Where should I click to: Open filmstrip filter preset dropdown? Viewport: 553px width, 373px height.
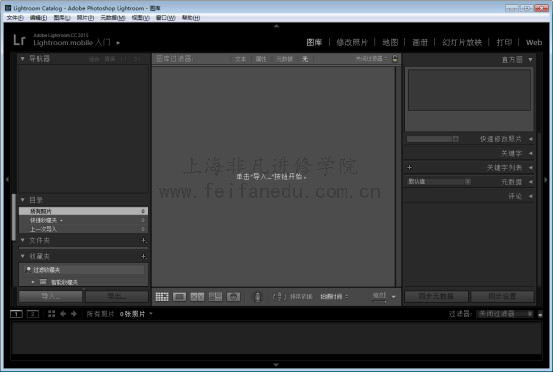click(504, 314)
